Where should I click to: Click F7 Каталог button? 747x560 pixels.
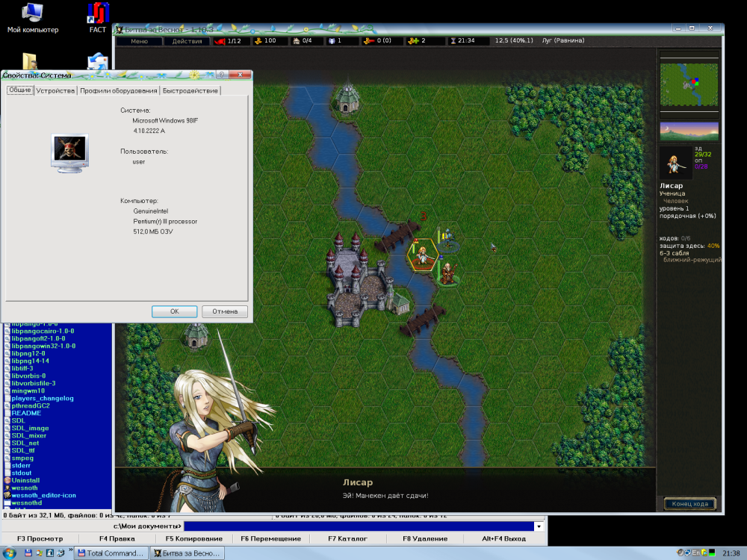click(x=348, y=538)
